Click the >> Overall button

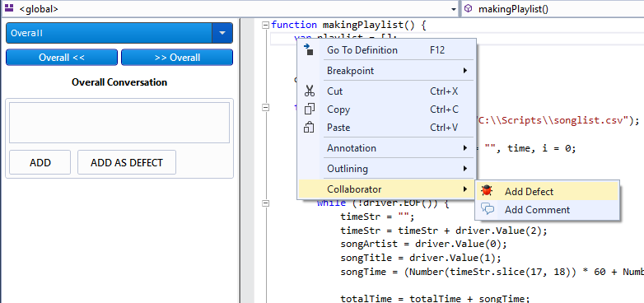[177, 58]
